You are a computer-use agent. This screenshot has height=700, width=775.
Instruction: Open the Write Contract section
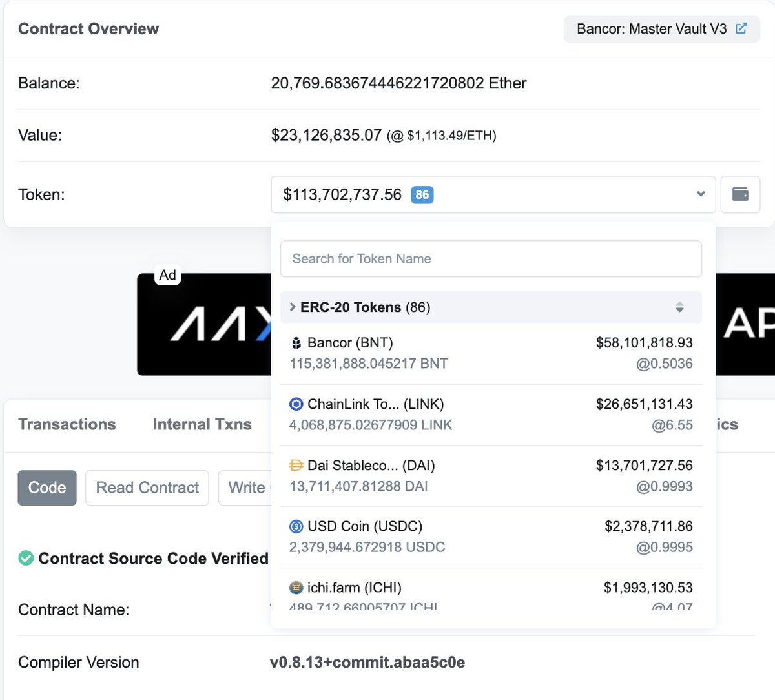coord(245,488)
